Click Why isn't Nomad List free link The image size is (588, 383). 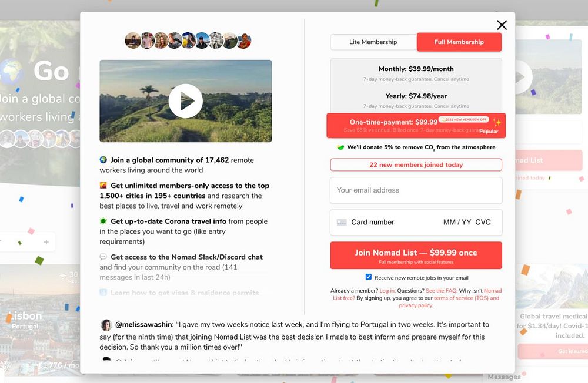[x=417, y=294]
